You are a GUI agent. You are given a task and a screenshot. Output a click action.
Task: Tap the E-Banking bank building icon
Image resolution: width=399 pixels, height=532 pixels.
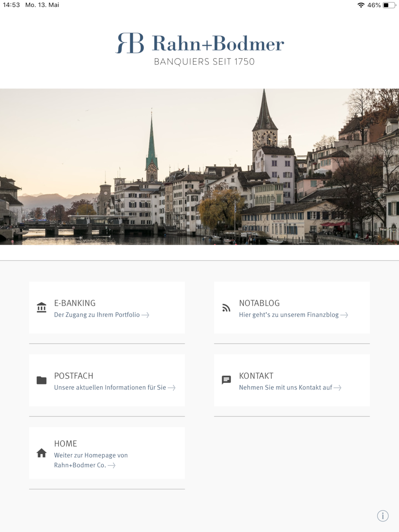click(x=41, y=307)
